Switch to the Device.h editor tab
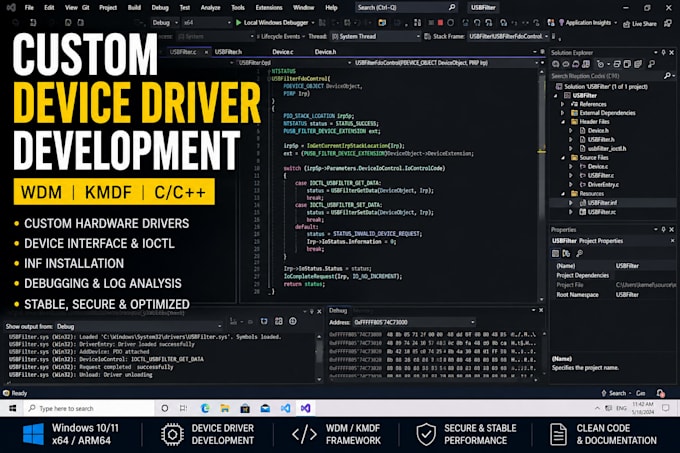 [x=325, y=52]
